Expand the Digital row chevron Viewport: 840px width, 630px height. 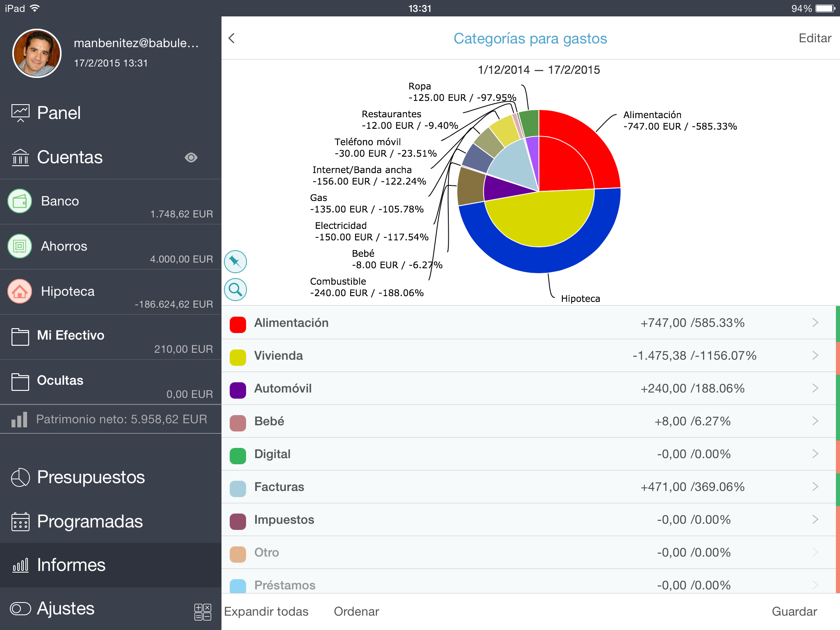point(815,454)
